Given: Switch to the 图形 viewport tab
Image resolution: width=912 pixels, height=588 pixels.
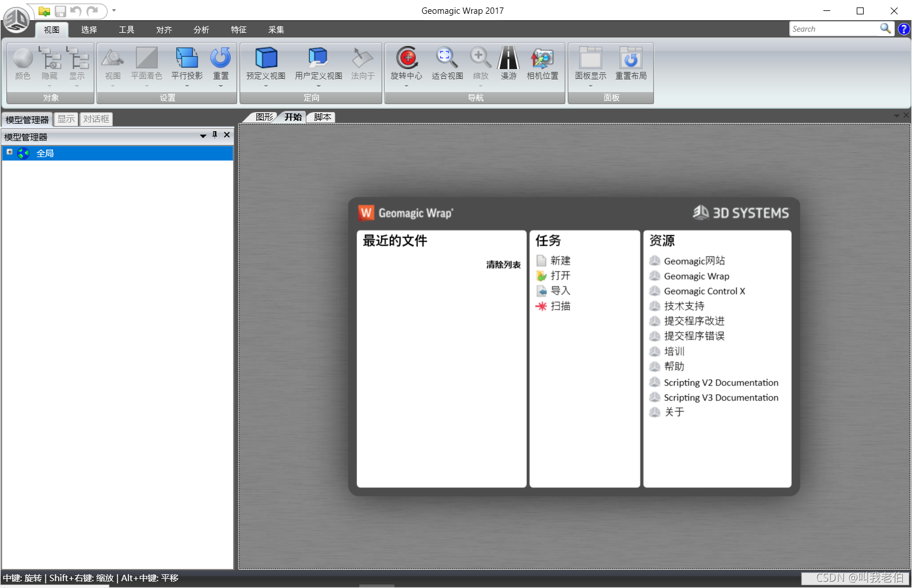Looking at the screenshot, I should (264, 117).
